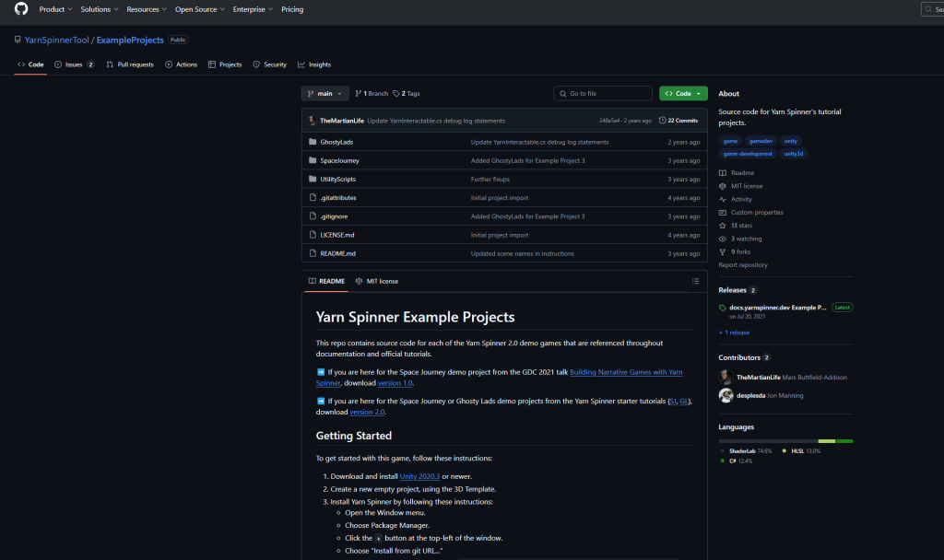
Task: Click the Report repository link
Action: pos(743,265)
